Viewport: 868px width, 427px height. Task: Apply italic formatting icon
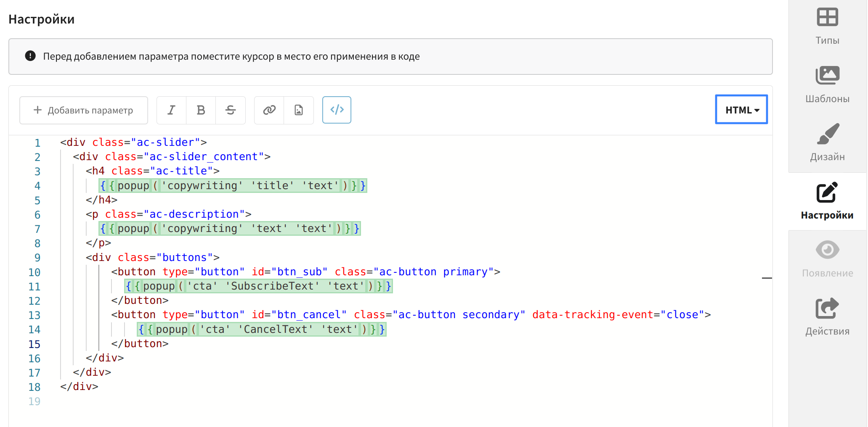171,110
